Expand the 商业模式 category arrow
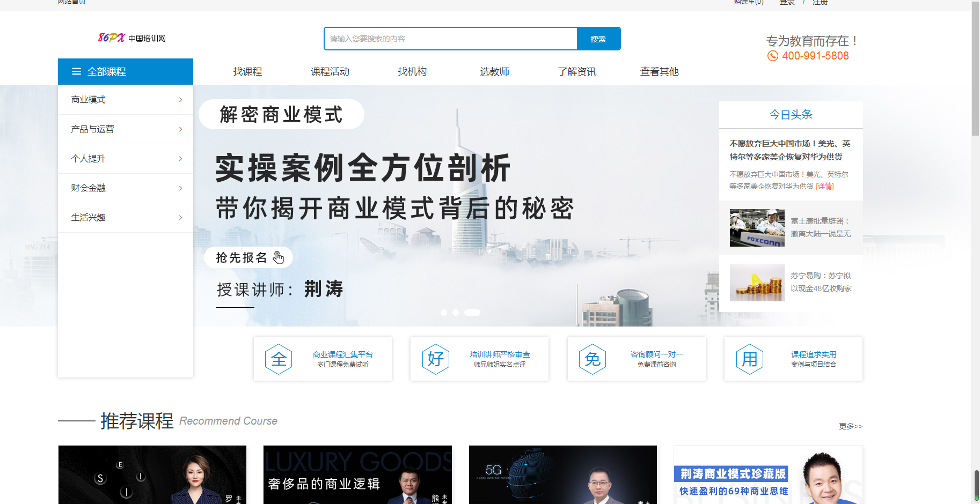Image resolution: width=980 pixels, height=504 pixels. (x=180, y=100)
